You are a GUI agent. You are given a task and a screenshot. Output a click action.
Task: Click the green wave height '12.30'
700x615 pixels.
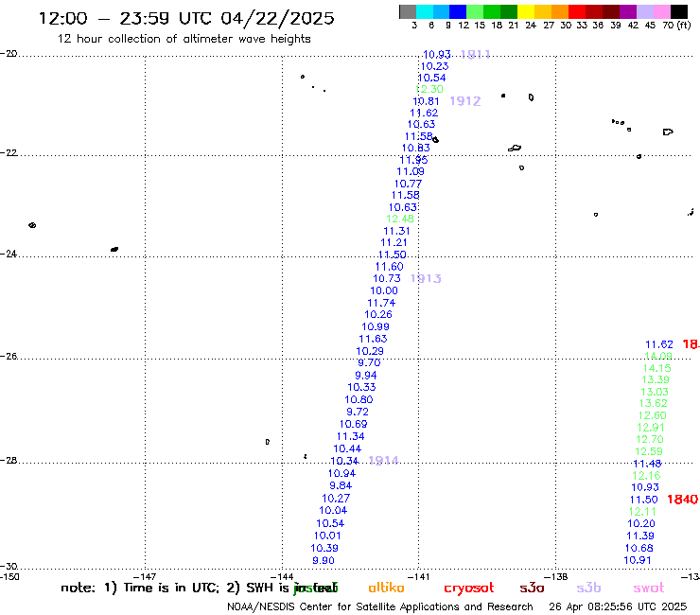(x=429, y=89)
